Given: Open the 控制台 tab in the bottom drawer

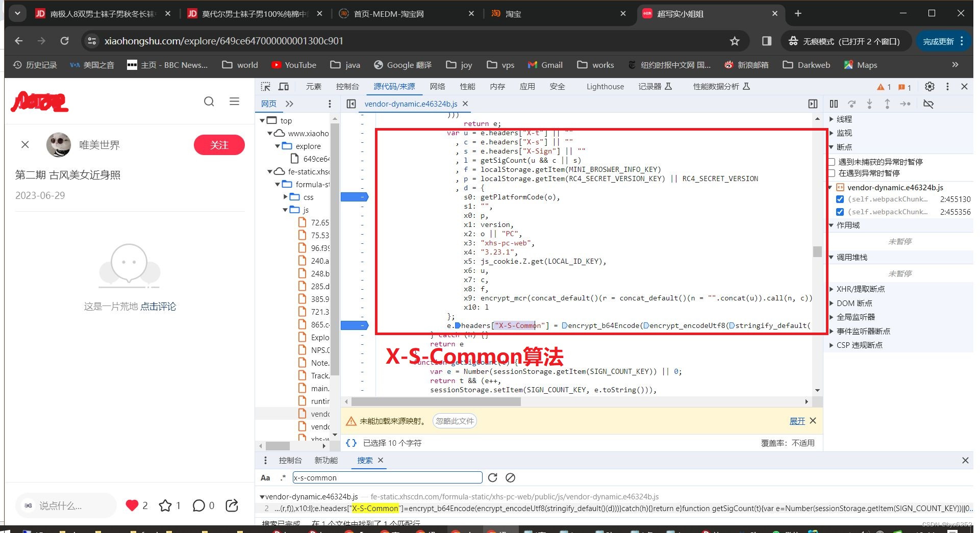Looking at the screenshot, I should point(289,460).
